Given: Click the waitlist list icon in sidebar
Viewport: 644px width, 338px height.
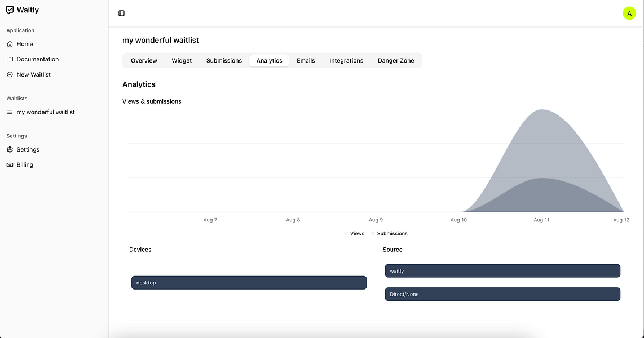Looking at the screenshot, I should [10, 112].
